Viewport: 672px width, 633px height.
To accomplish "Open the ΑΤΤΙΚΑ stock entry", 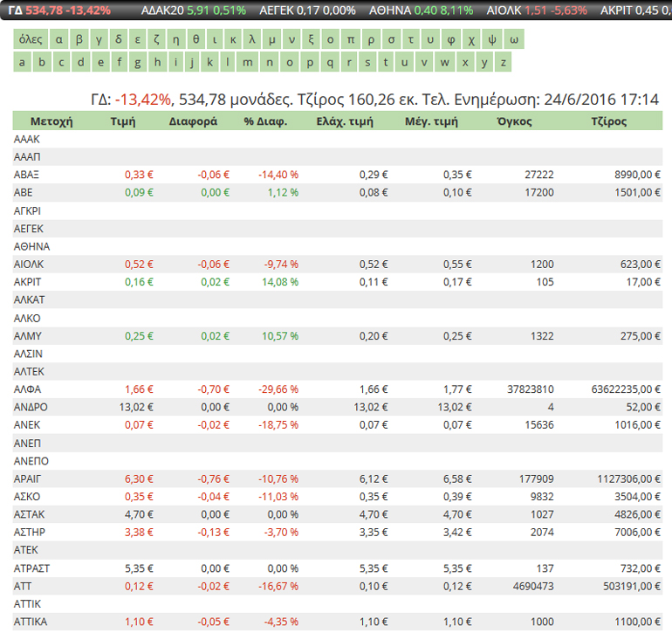I will 31,623.
